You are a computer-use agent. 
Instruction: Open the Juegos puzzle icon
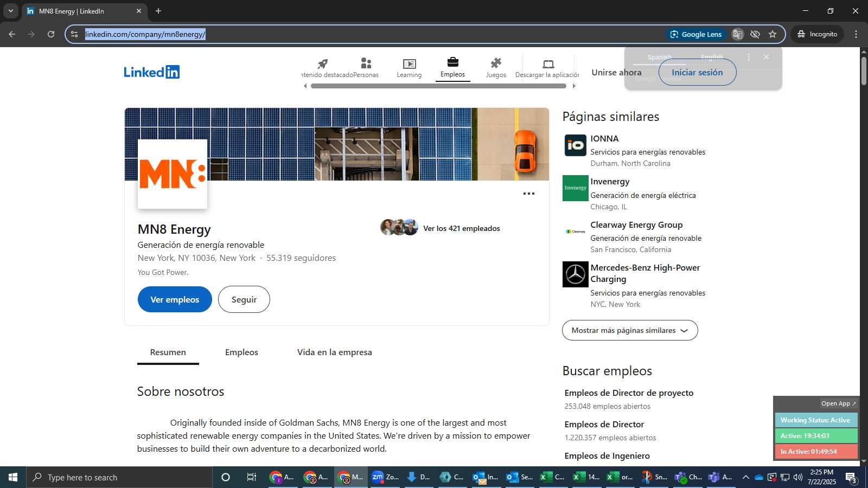(496, 68)
